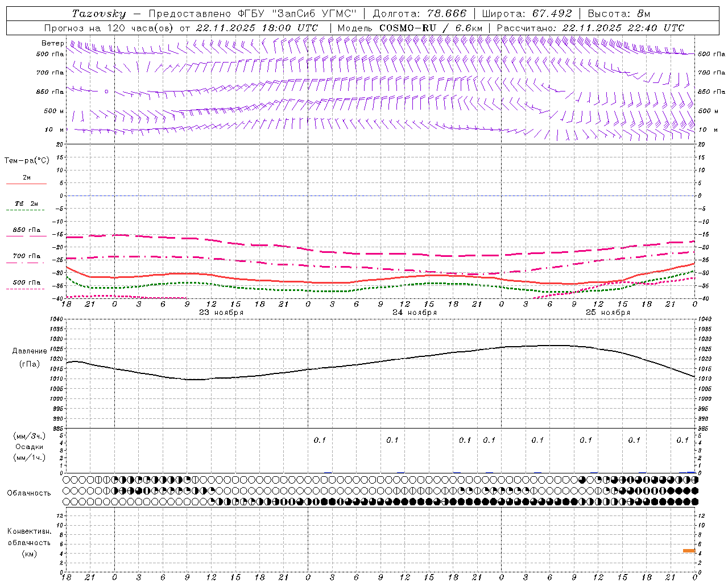Click the small blue precipitation bar
Image resolution: width=728 pixels, height=582 pixels.
coord(691,472)
